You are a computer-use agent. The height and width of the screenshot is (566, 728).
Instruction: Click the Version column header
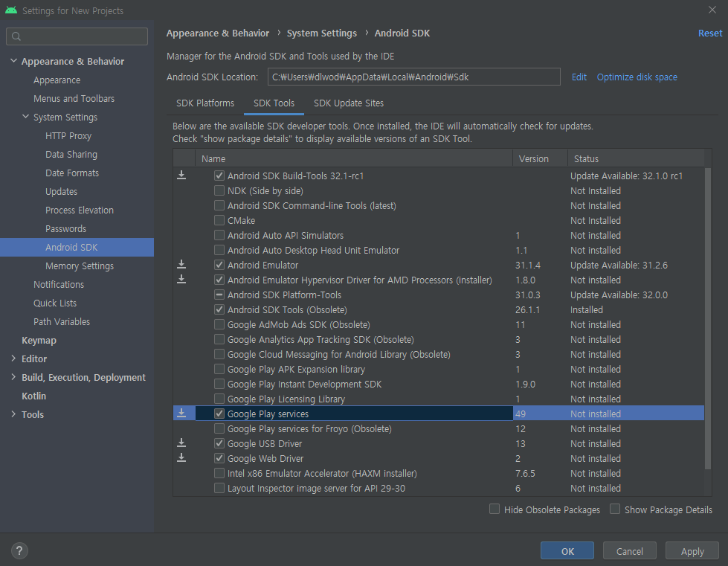(540, 158)
